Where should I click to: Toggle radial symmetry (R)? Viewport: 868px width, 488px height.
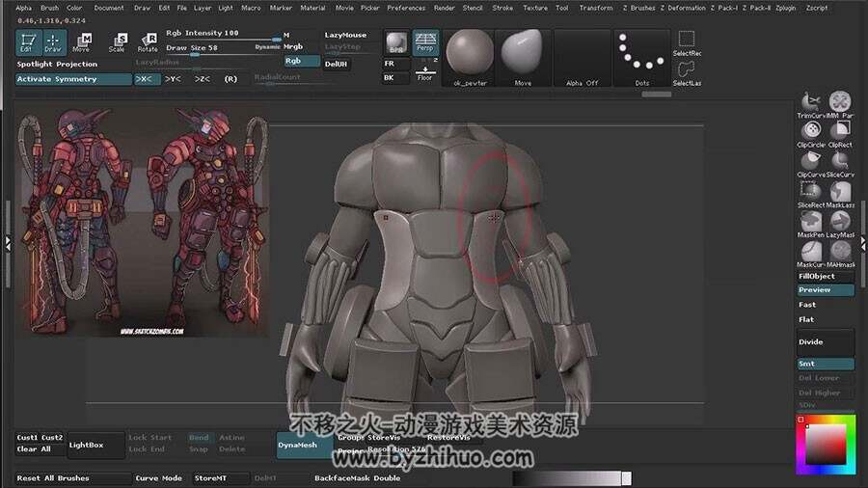click(231, 79)
